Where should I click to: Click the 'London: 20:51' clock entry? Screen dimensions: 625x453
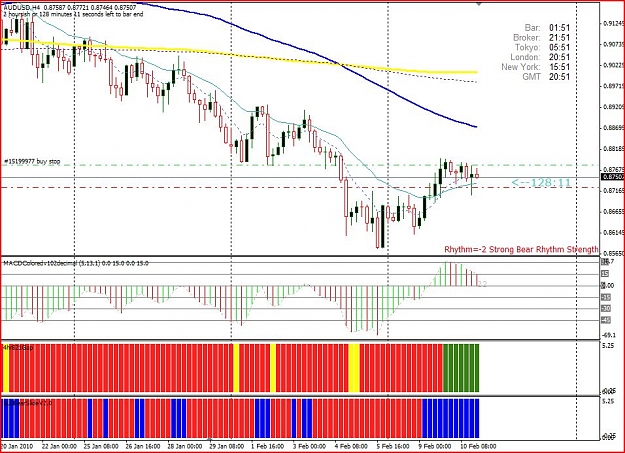tap(540, 57)
